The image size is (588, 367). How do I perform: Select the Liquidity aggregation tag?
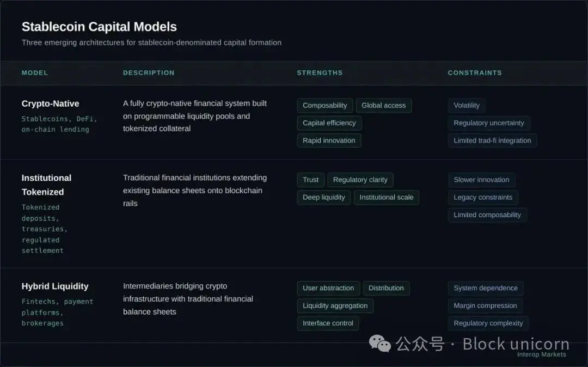(x=335, y=305)
